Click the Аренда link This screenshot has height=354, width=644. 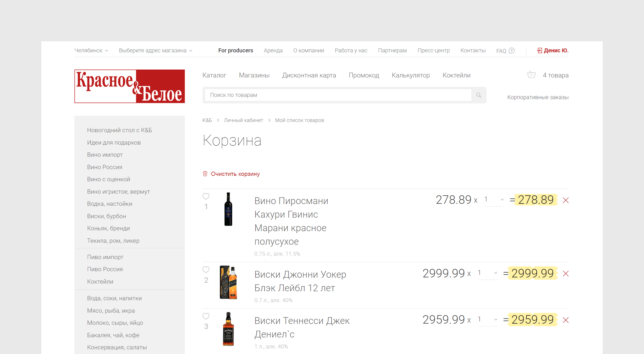[273, 51]
